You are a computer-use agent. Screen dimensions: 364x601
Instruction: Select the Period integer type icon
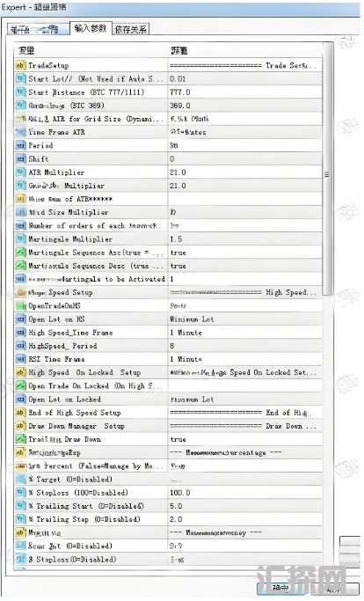[20, 145]
